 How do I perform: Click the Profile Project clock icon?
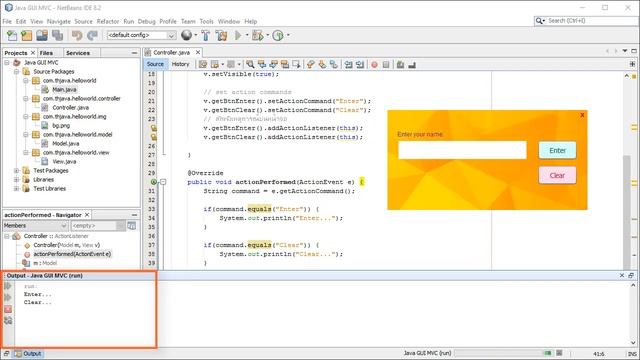coord(278,36)
